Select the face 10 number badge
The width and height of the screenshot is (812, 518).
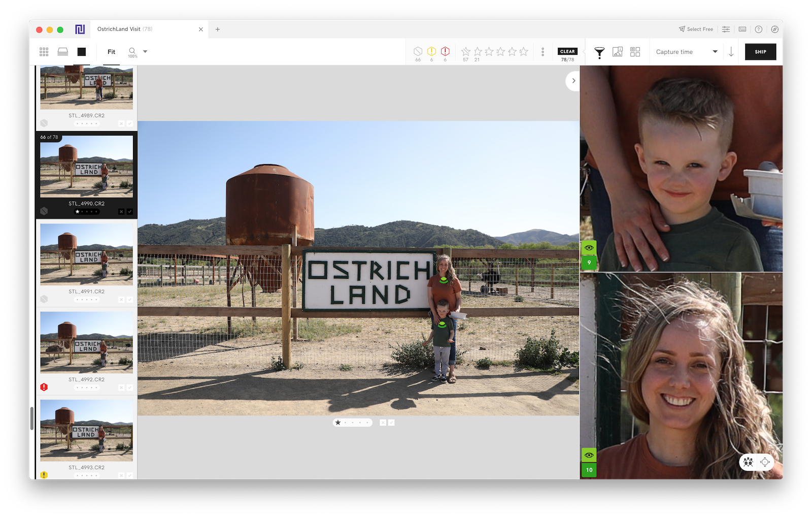point(589,470)
